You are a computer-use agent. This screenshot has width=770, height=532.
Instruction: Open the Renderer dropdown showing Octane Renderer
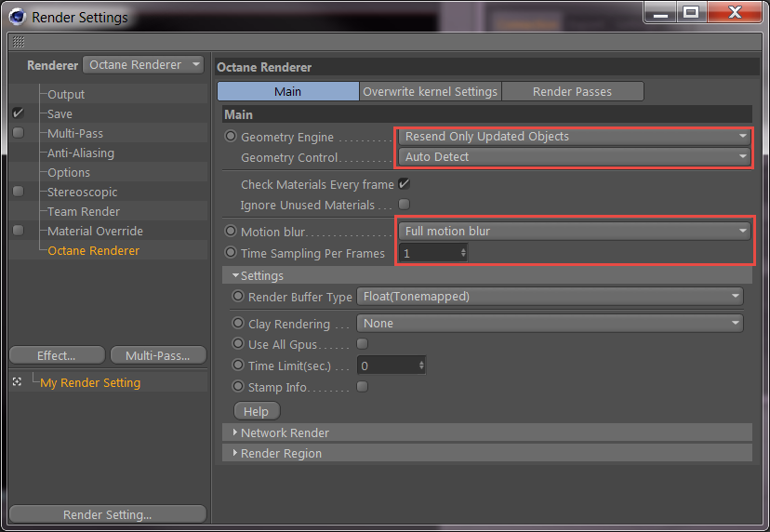tap(143, 65)
